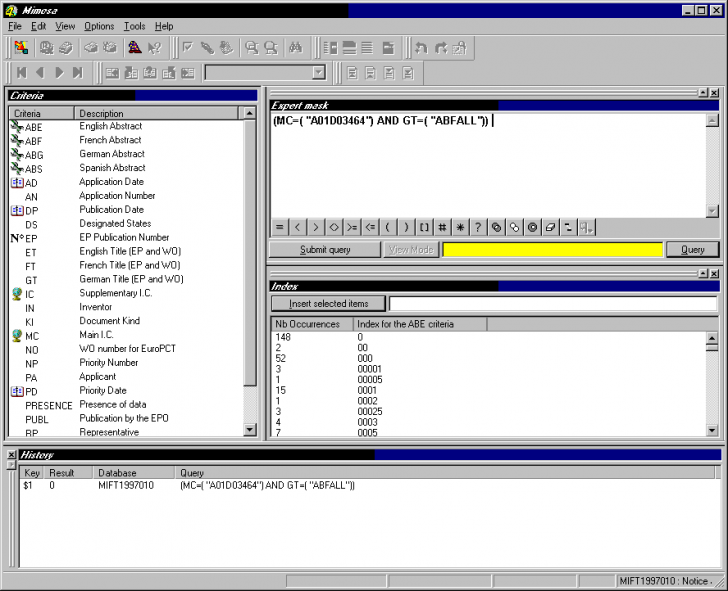
Task: Open the View menu
Action: (x=65, y=26)
